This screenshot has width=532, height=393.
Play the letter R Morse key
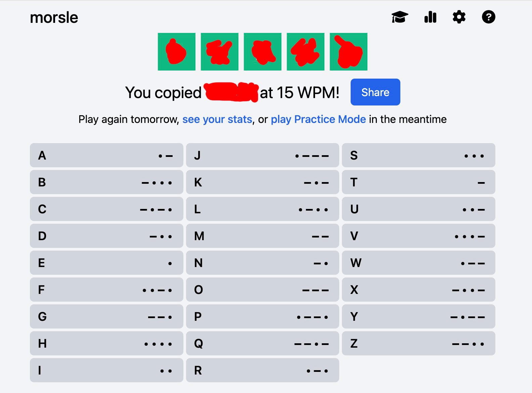point(262,370)
